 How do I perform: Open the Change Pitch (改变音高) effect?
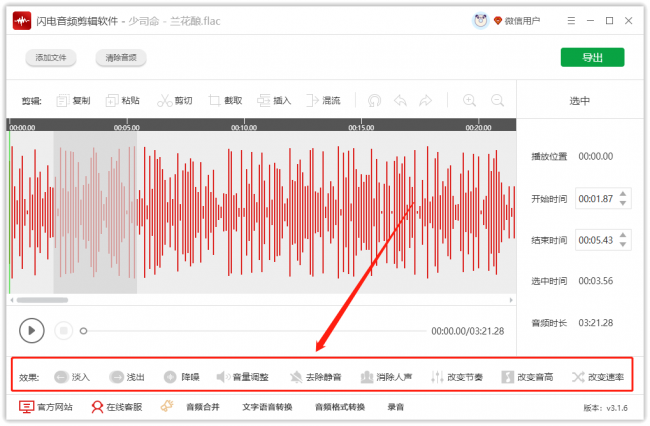pyautogui.click(x=527, y=377)
